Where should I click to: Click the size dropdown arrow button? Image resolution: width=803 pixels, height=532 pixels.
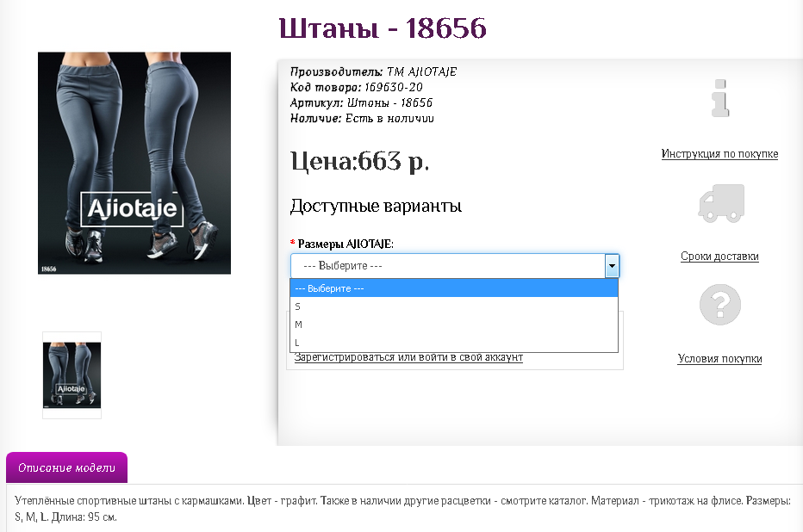tap(612, 266)
